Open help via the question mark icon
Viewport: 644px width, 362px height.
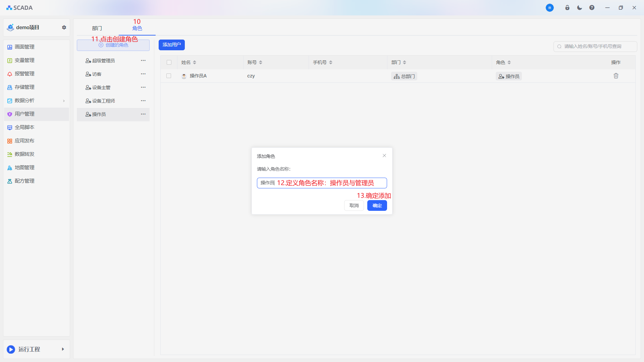click(592, 8)
